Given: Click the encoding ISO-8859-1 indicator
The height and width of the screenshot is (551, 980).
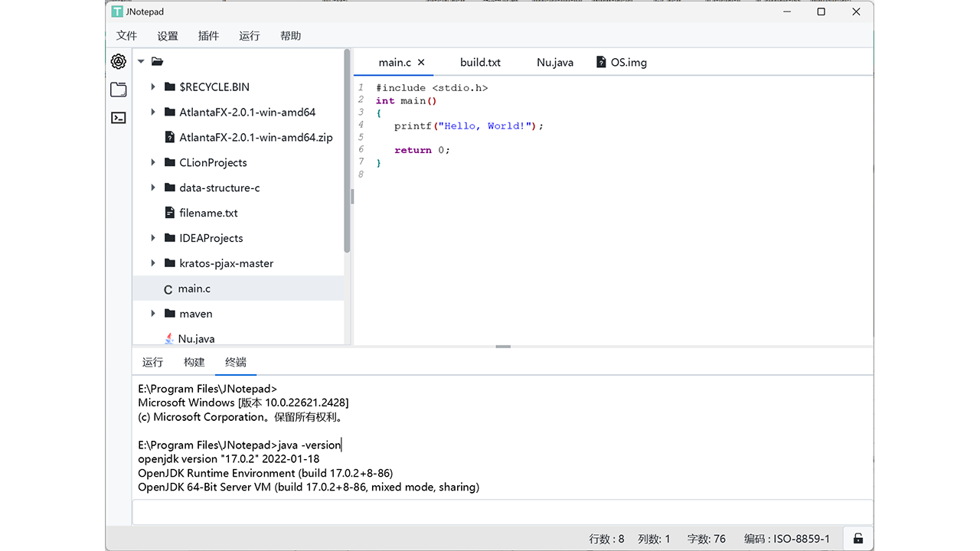Looking at the screenshot, I should coord(787,538).
